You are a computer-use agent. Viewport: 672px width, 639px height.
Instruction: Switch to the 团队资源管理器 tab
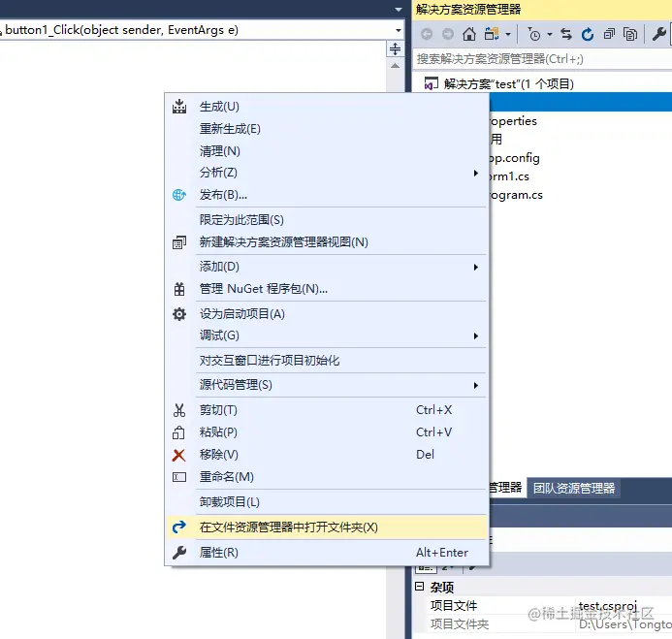574,488
